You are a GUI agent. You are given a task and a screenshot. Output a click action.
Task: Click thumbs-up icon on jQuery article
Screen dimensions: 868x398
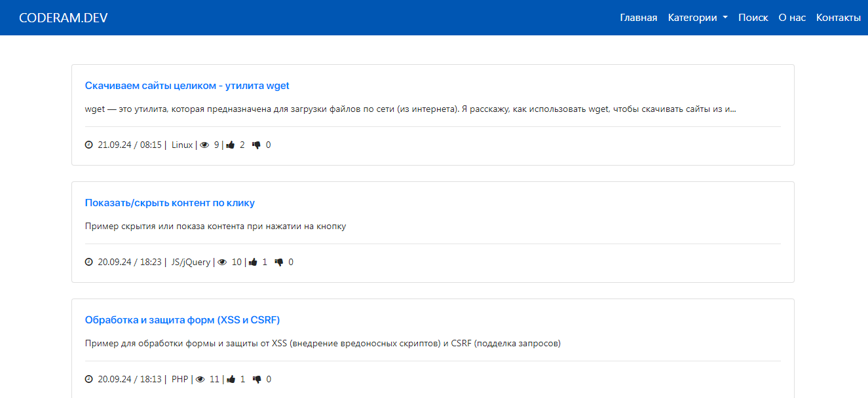coord(253,262)
